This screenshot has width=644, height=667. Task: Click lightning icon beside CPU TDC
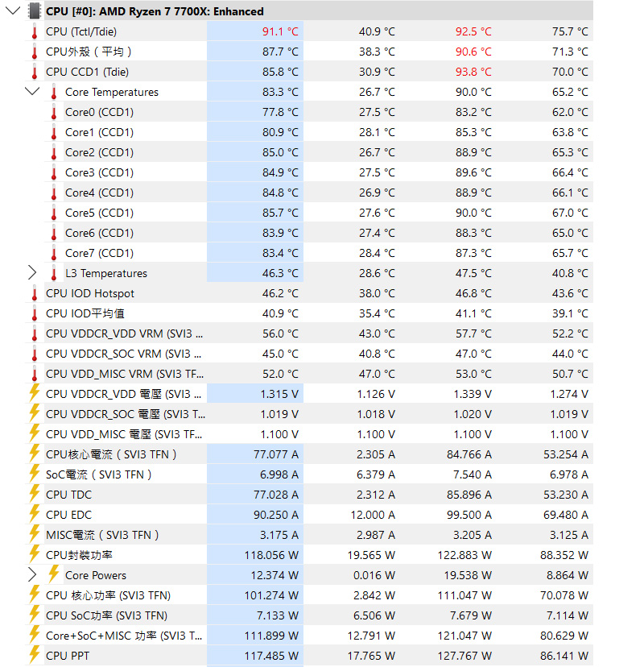35,494
